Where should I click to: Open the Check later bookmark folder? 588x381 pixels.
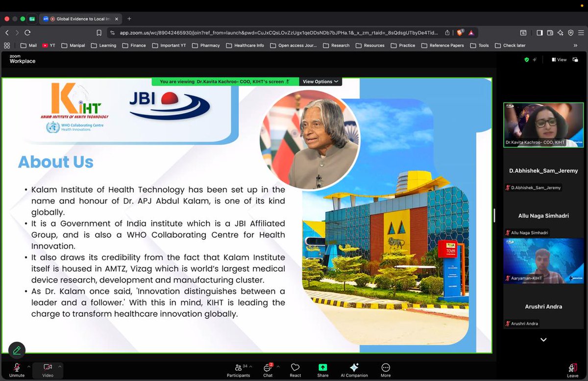(510, 45)
